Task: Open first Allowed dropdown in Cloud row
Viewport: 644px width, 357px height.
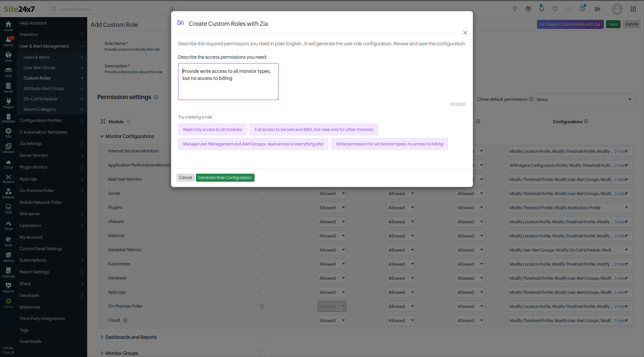Action: coord(332,320)
